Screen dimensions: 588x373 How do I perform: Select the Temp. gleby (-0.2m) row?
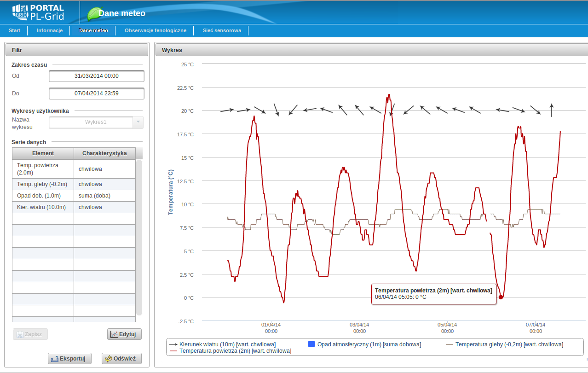(x=74, y=184)
